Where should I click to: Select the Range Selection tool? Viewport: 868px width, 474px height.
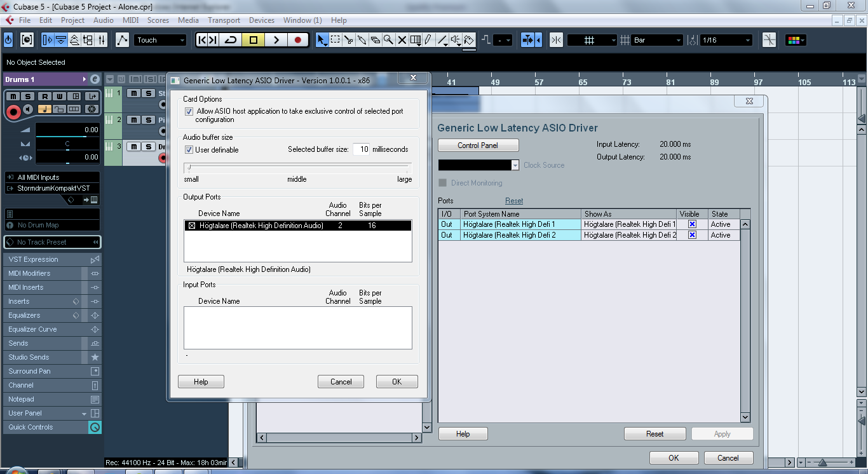pos(336,40)
